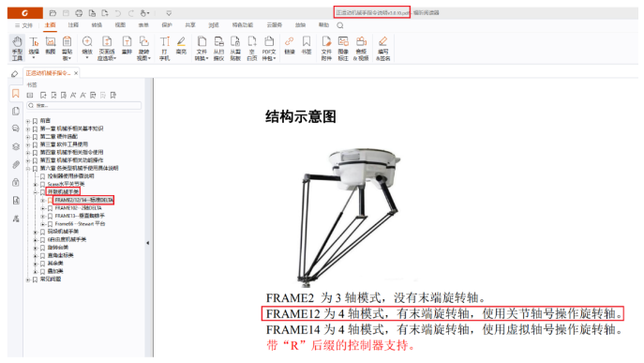Open the Comments panel in left sidebar
The height and width of the screenshot is (363, 644).
(x=16, y=129)
